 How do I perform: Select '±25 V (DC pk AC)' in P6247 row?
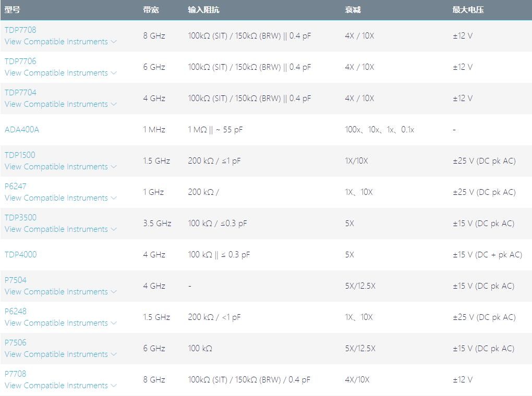click(x=484, y=192)
